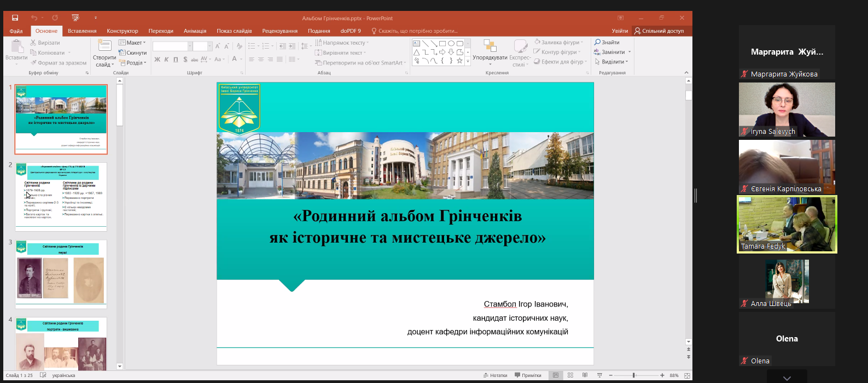This screenshot has width=868, height=383.
Task: Toggle normal view button in status bar
Action: coord(556,375)
